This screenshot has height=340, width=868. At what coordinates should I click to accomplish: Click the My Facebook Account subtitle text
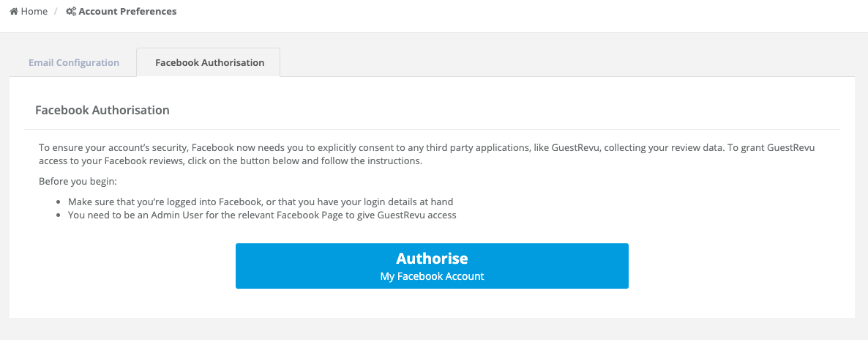[432, 276]
